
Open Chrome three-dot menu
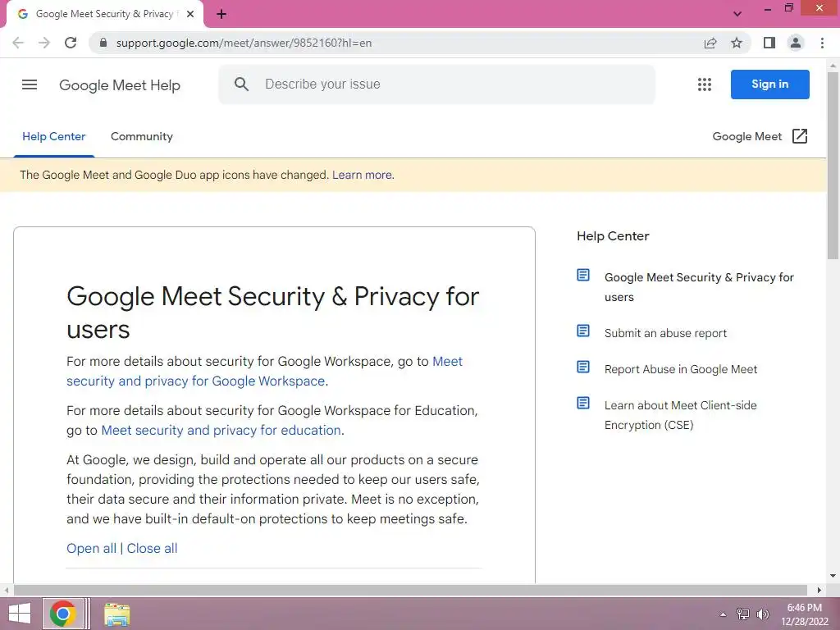pos(822,43)
